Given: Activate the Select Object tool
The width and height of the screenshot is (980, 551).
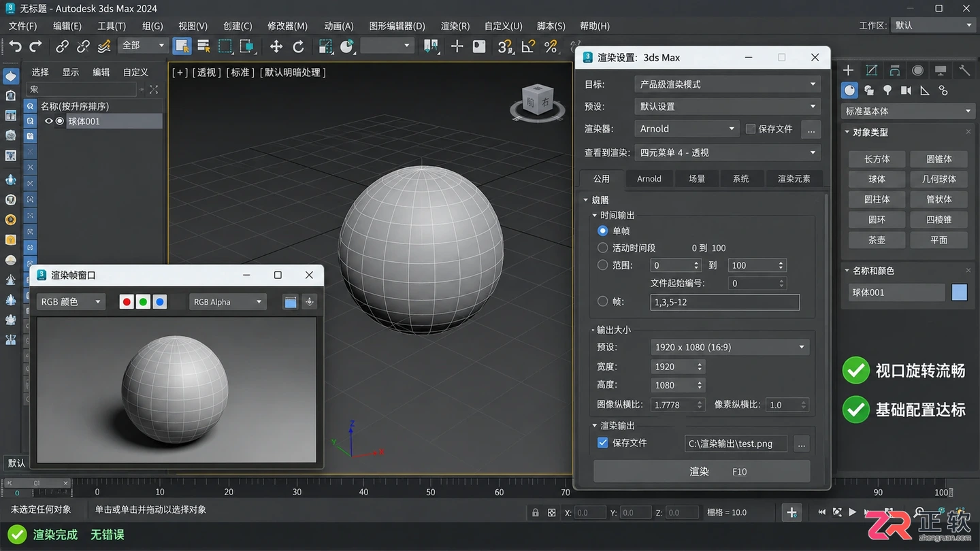Looking at the screenshot, I should (182, 46).
